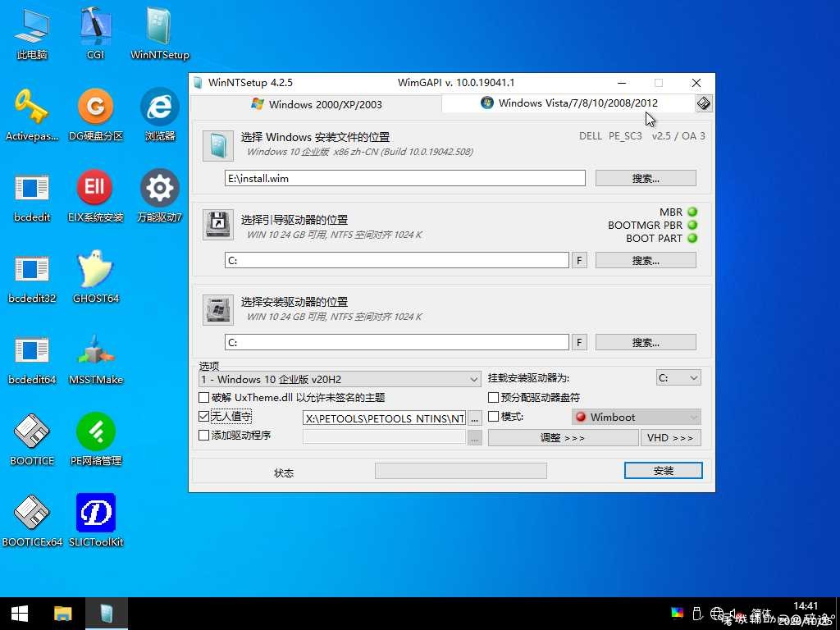This screenshot has height=630, width=840.
Task: Click the MBR green status light
Action: click(692, 212)
